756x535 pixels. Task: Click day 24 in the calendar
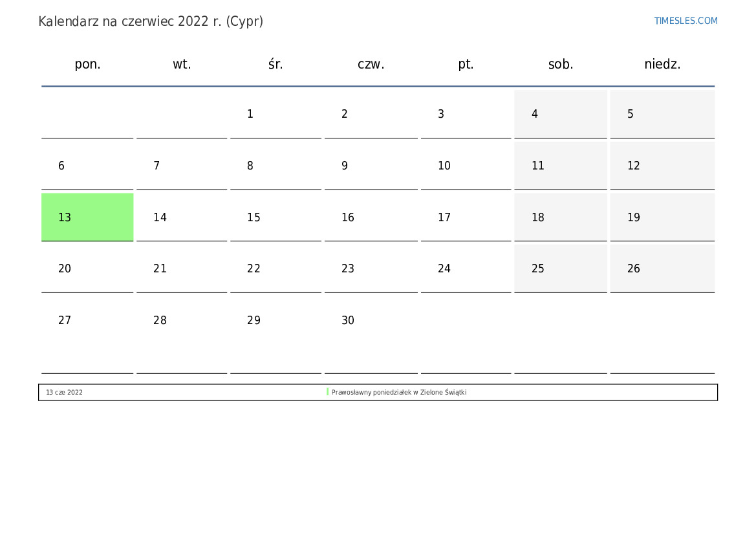(466, 268)
